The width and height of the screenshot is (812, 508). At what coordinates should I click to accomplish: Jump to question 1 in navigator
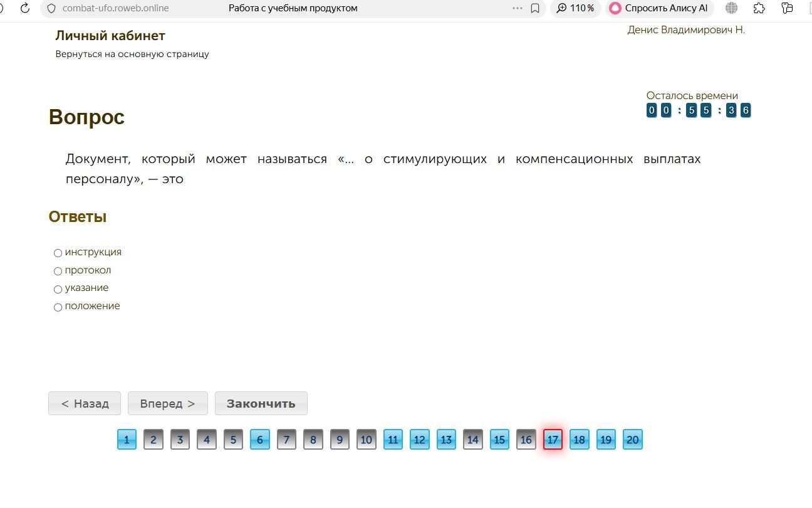point(127,440)
